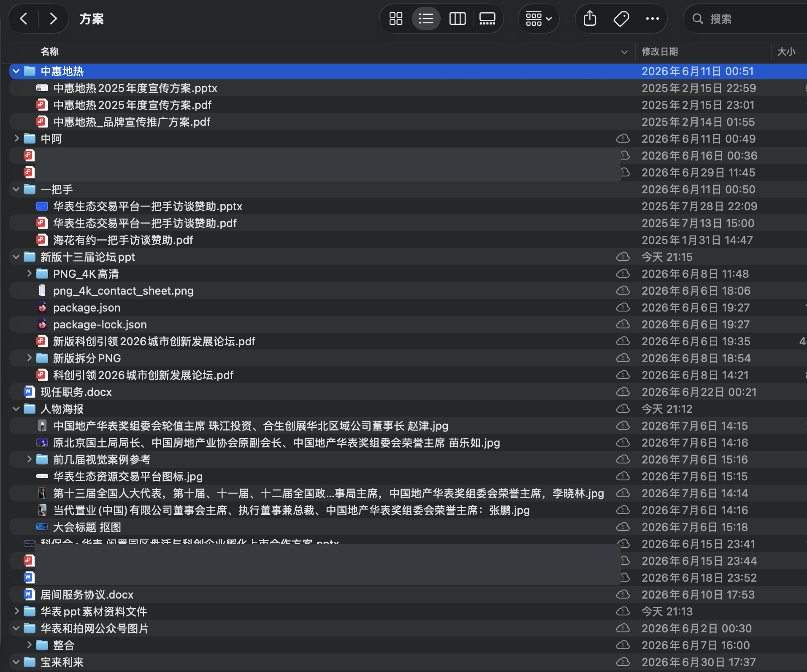Click the Tags icon
807x672 pixels.
click(621, 19)
